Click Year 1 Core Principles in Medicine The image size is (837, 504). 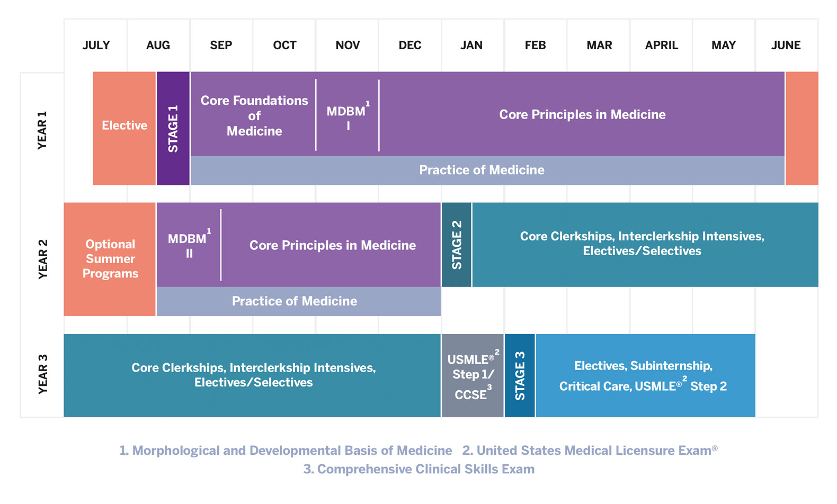point(582,114)
